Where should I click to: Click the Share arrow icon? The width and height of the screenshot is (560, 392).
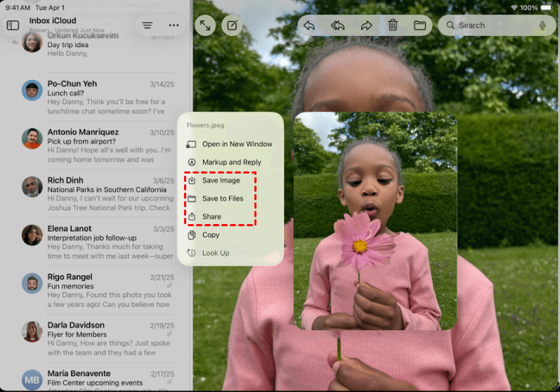192,216
